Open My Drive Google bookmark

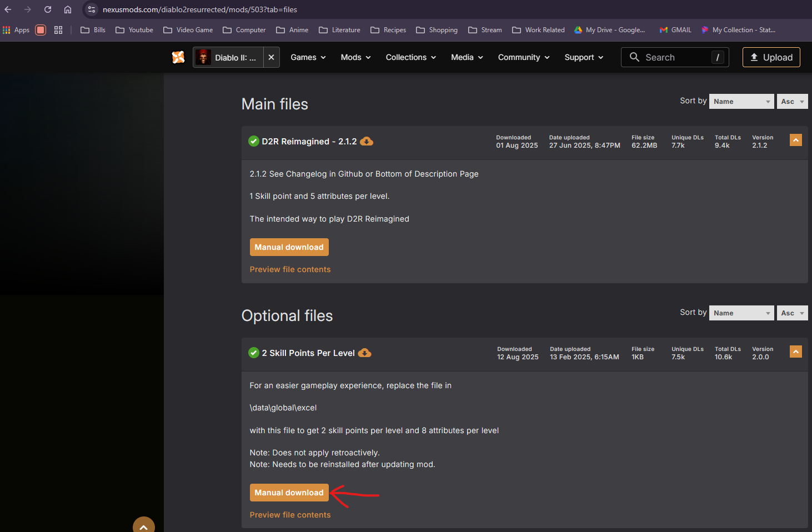(x=610, y=30)
